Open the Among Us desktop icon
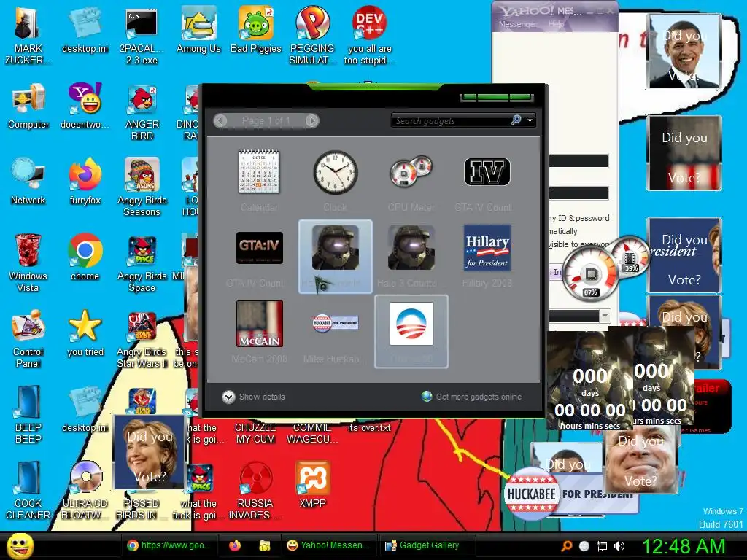The width and height of the screenshot is (747, 560). click(x=198, y=29)
